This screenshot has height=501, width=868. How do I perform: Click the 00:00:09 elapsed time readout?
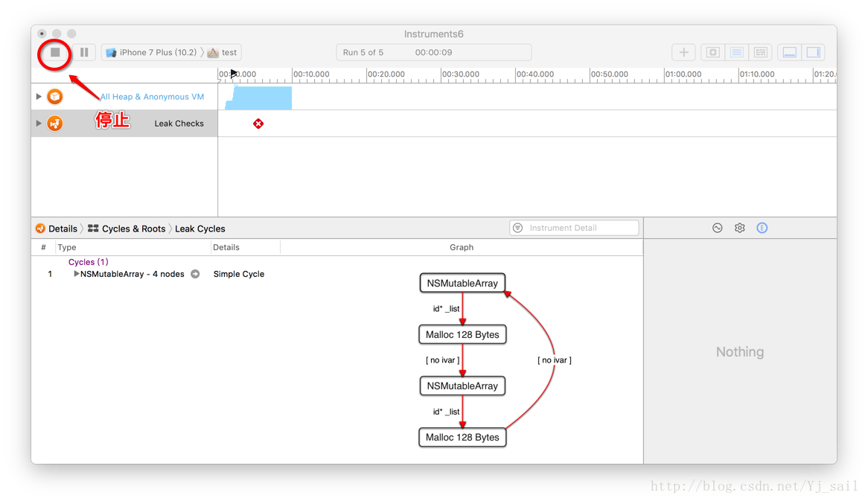433,53
